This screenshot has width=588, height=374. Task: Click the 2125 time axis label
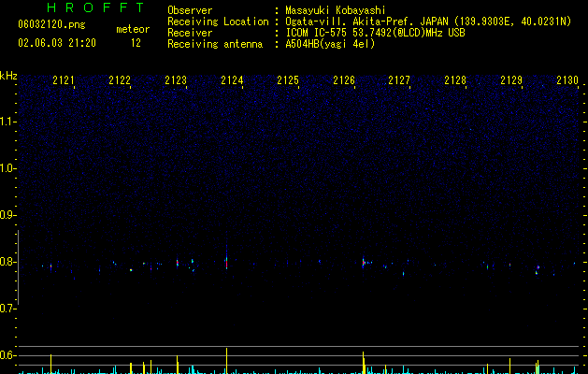pyautogui.click(x=288, y=80)
